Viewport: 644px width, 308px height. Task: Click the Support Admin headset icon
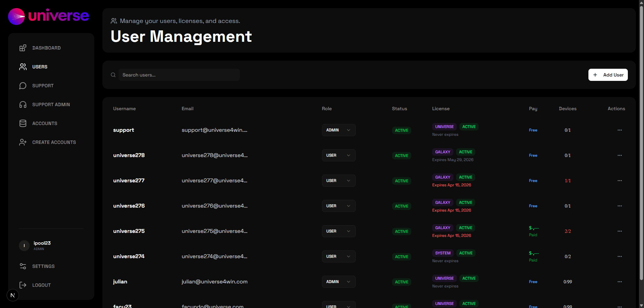[x=23, y=104]
